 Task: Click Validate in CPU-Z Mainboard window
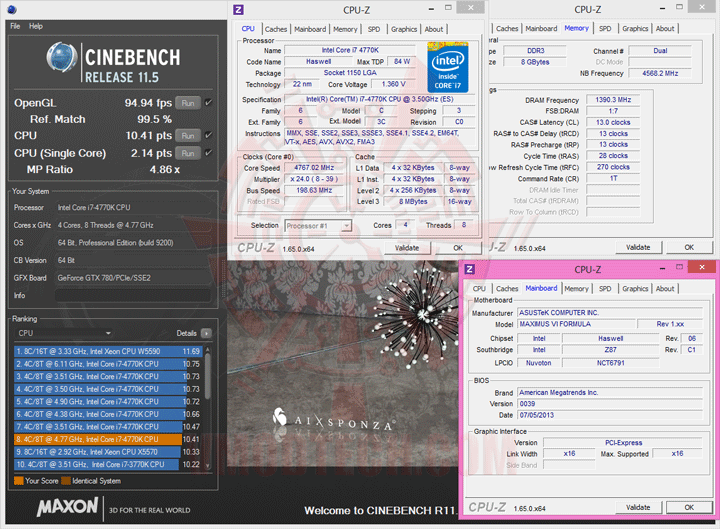coord(638,507)
